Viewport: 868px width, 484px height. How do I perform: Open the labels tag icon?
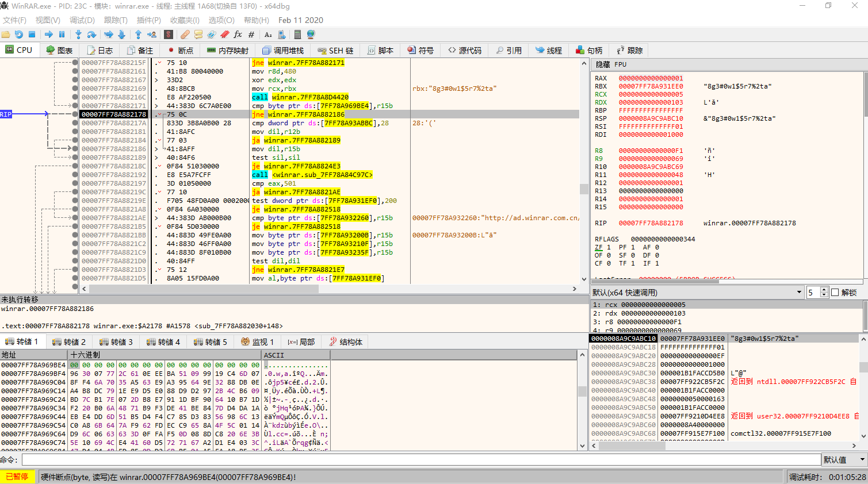[x=211, y=34]
